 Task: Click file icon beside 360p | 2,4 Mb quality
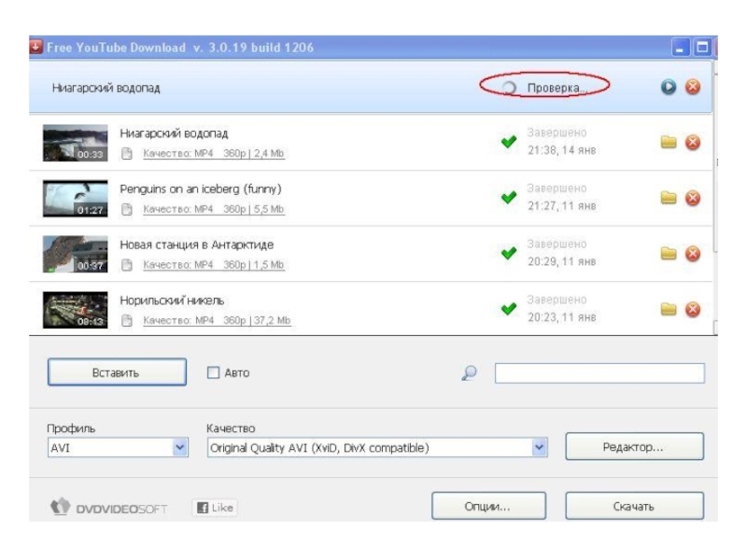pos(127,153)
